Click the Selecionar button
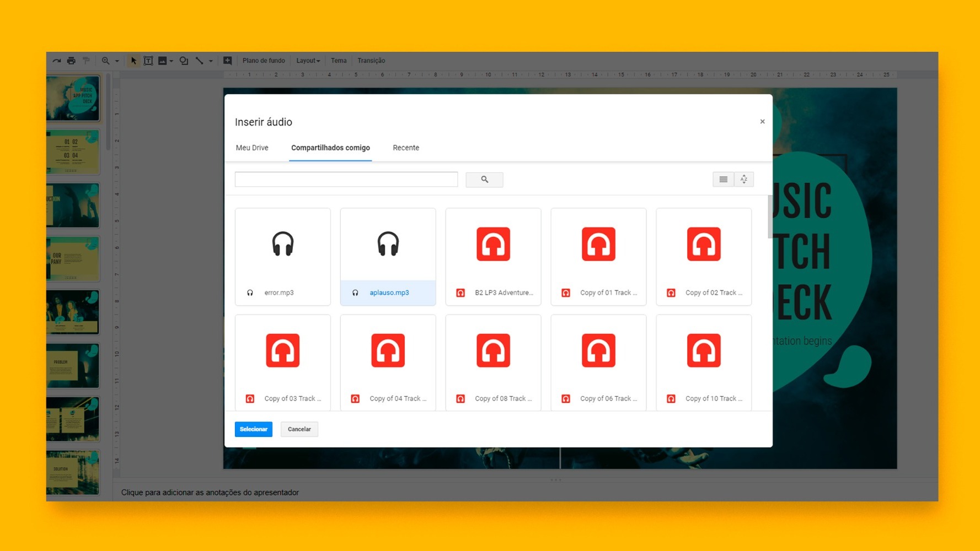 click(x=254, y=429)
